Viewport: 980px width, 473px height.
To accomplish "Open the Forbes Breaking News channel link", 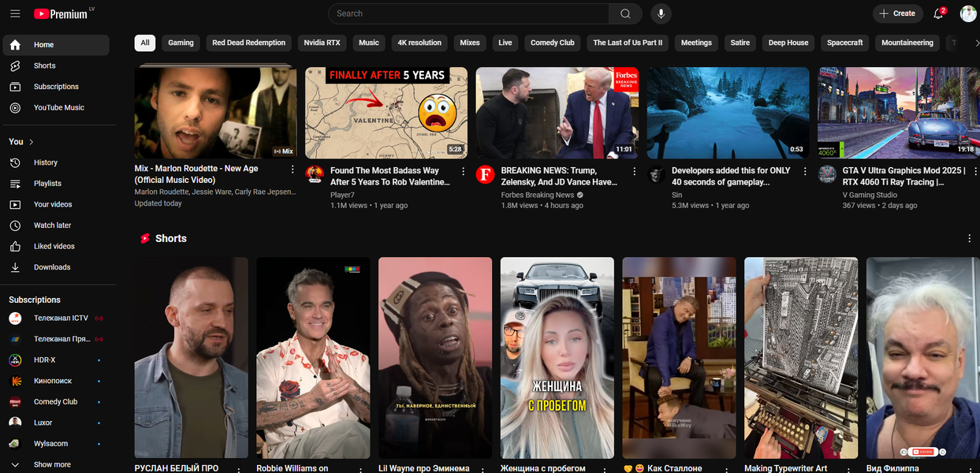I will 538,195.
